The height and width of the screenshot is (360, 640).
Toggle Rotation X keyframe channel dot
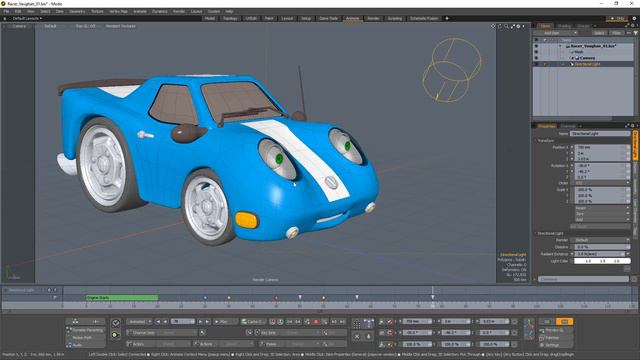tap(572, 166)
